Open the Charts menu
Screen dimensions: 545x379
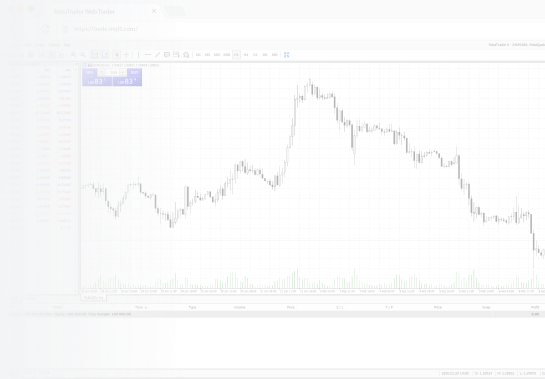[40, 45]
